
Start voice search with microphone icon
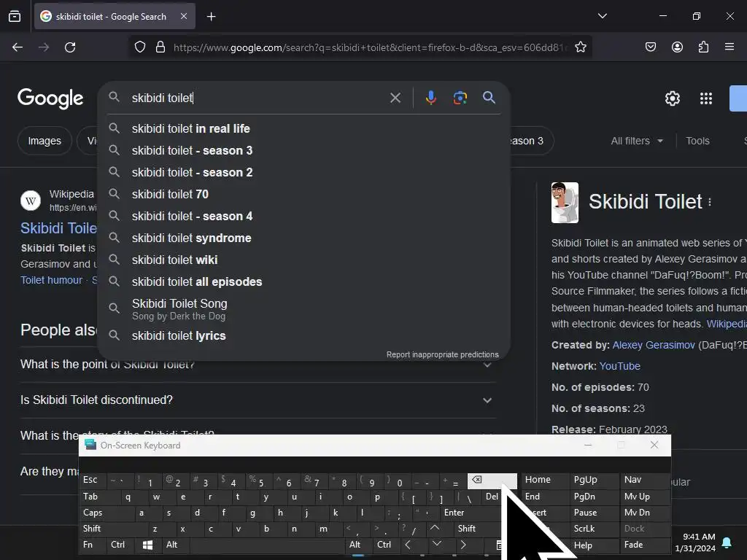430,98
